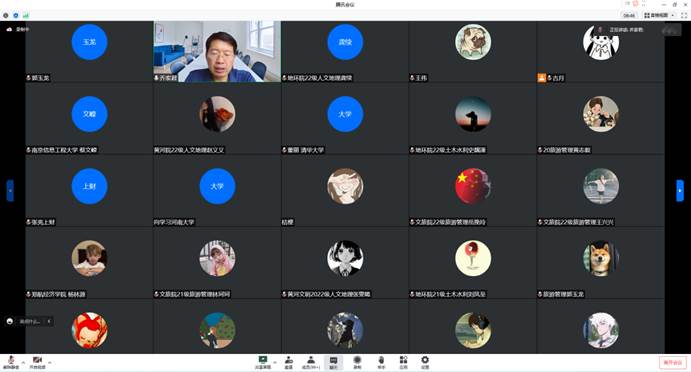The width and height of the screenshot is (691, 372).
Task: Start screen sharing from the toolbar
Action: click(263, 362)
